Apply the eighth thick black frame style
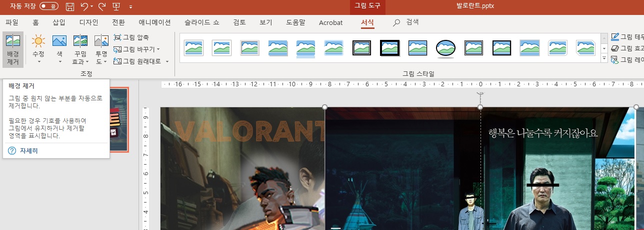Image resolution: width=644 pixels, height=230 pixels. 389,48
